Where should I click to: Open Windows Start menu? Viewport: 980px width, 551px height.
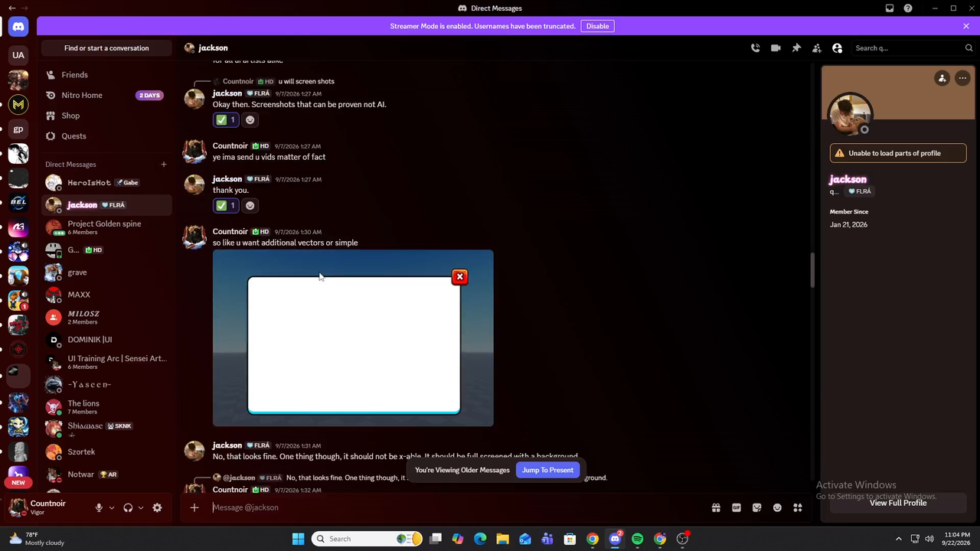(x=298, y=539)
